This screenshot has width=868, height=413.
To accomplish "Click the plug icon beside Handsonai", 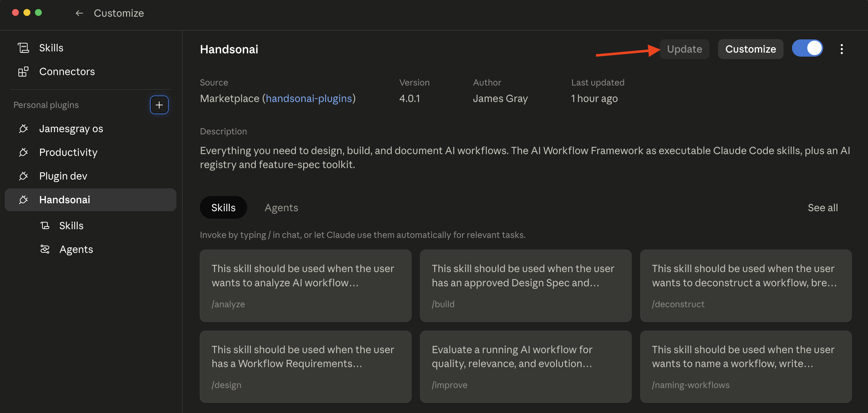I will pos(24,200).
